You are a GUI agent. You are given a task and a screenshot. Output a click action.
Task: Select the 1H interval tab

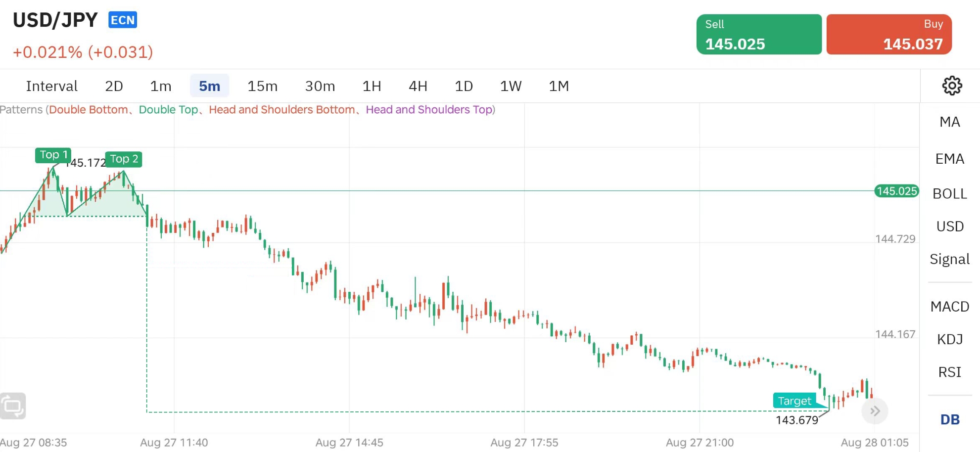[x=372, y=86]
